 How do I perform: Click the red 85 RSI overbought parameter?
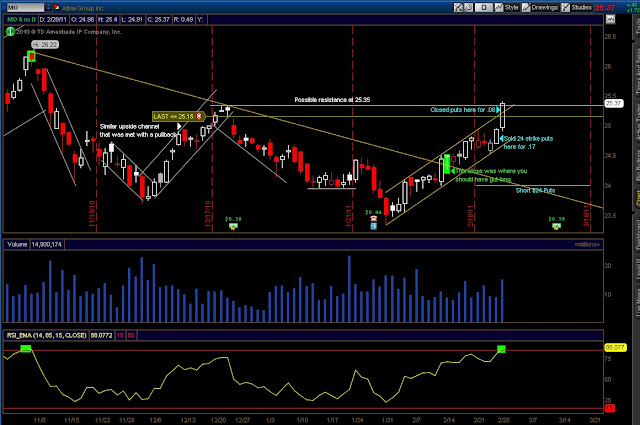[131, 336]
